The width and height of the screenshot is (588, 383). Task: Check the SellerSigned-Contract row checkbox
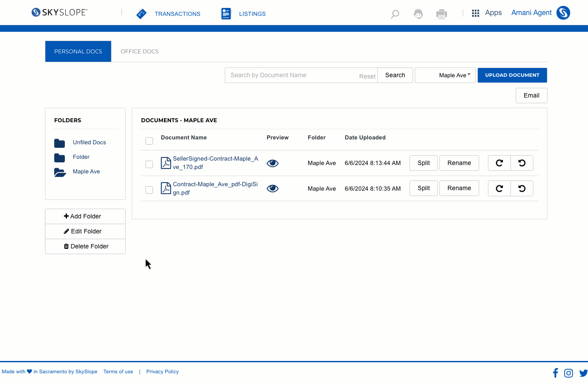click(x=149, y=164)
